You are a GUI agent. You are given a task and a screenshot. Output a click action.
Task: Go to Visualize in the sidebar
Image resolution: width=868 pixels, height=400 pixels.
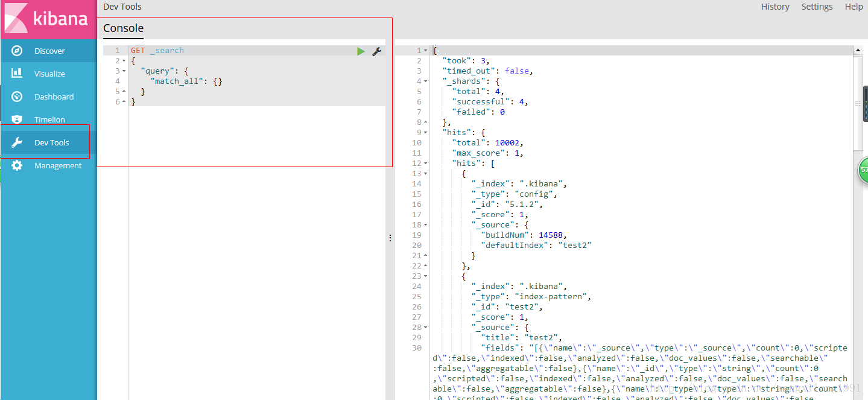click(48, 74)
